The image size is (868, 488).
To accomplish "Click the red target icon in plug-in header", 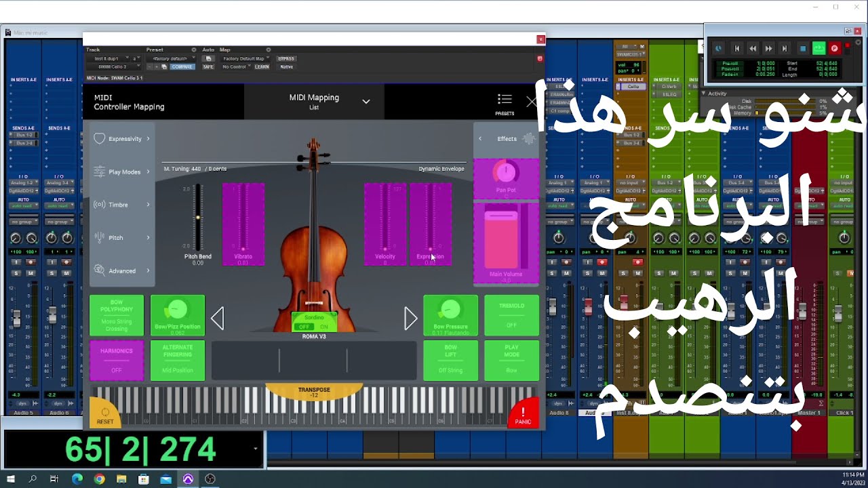I will (x=540, y=58).
